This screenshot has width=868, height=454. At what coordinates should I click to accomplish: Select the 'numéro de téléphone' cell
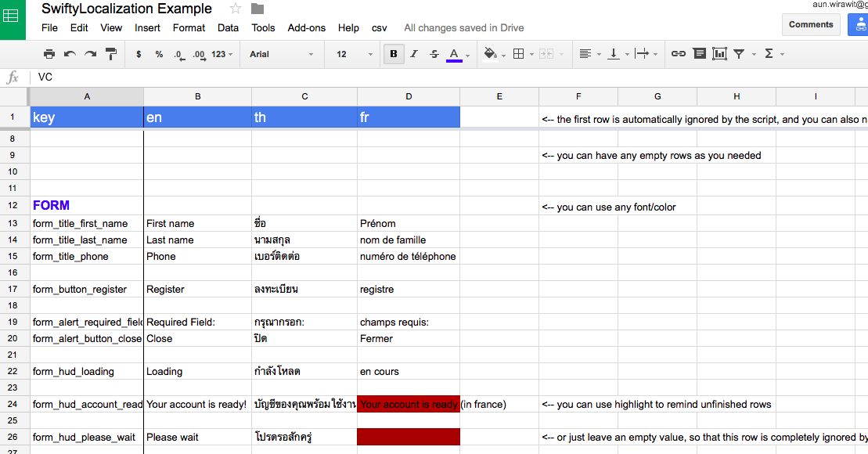409,256
